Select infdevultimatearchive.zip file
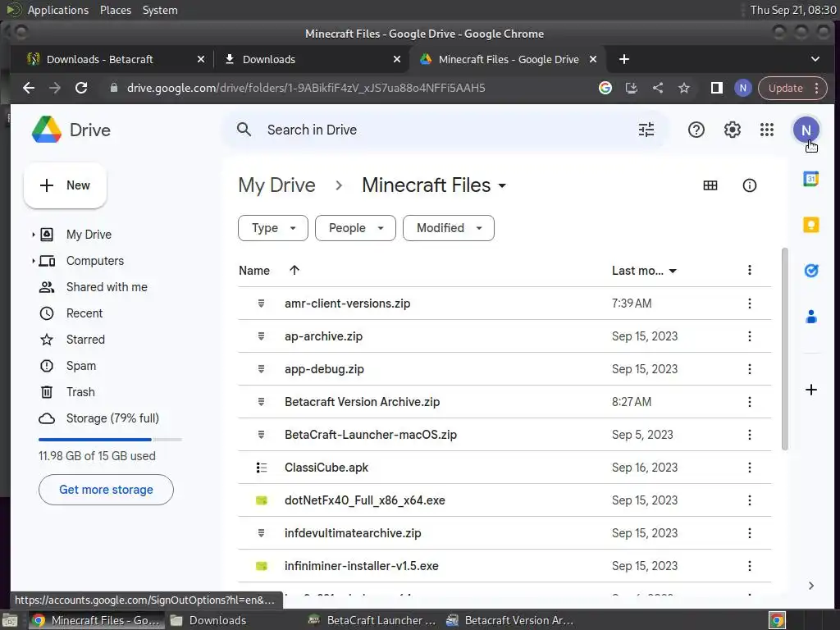The image size is (840, 630). click(x=504, y=533)
